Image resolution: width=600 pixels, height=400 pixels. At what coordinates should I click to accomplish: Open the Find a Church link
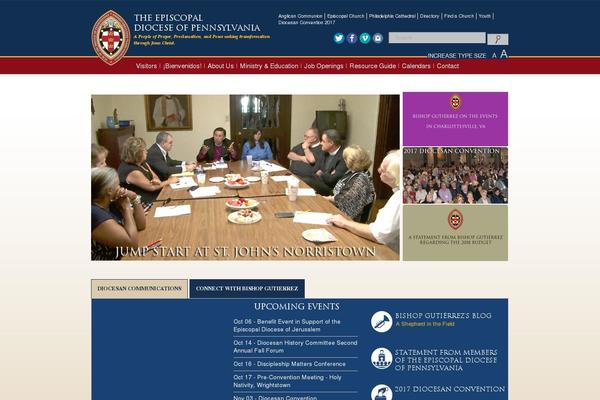(459, 16)
